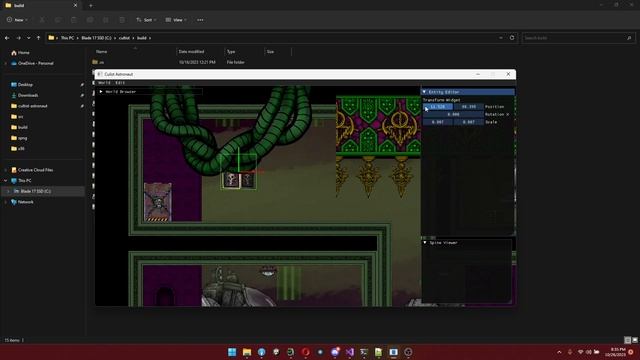Click the Copy icon in Explorer toolbar
The height and width of the screenshot is (360, 640).
(58, 20)
